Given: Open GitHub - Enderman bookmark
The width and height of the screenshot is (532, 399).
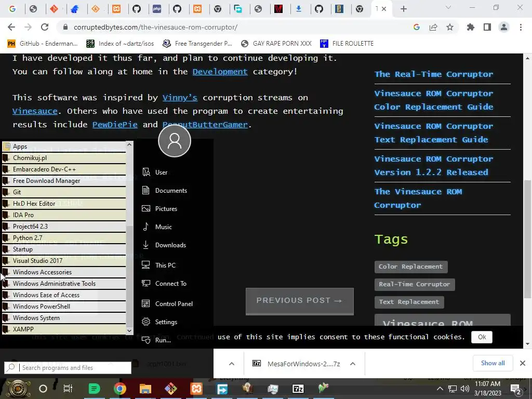Looking at the screenshot, I should point(43,44).
